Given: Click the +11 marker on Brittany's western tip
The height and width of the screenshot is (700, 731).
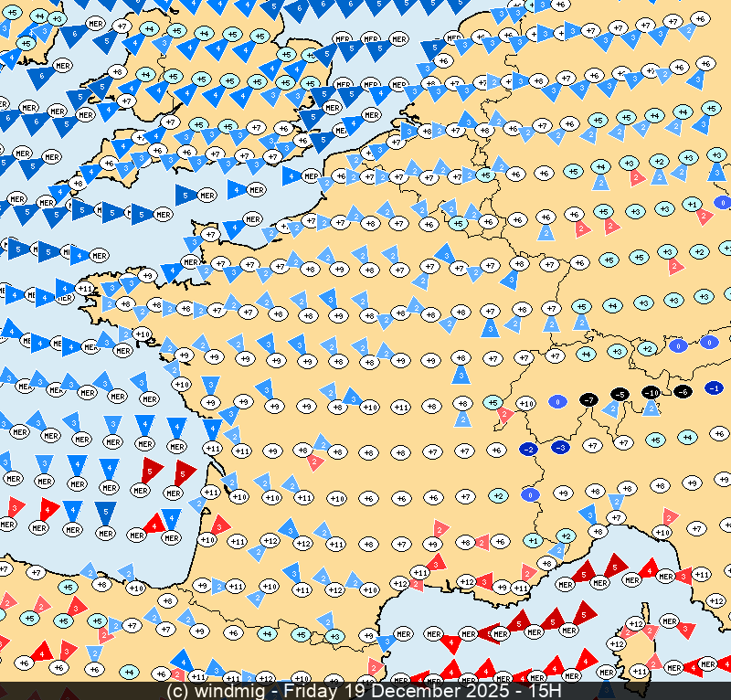Looking at the screenshot, I should 85,289.
